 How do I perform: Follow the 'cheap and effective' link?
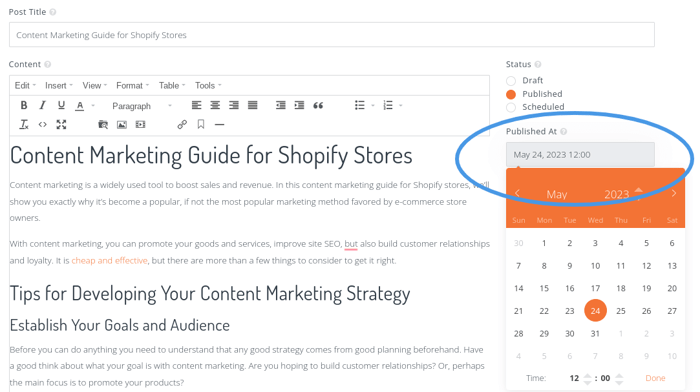109,260
